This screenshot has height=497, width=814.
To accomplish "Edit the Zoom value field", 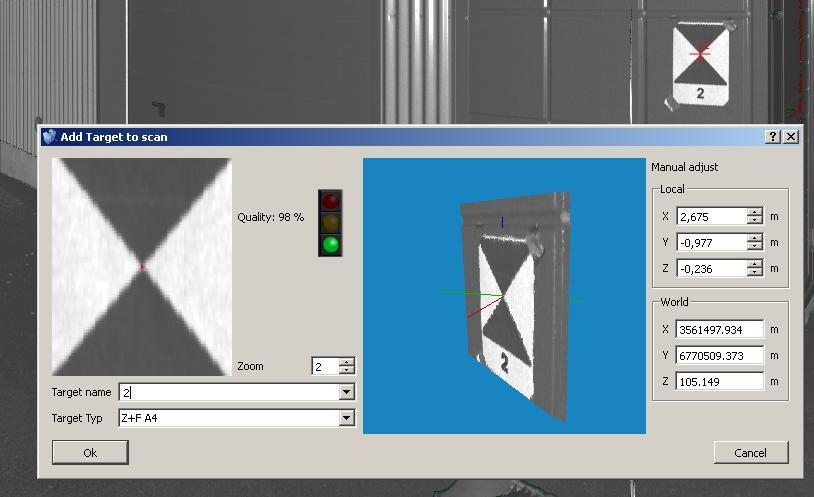I will click(325, 366).
